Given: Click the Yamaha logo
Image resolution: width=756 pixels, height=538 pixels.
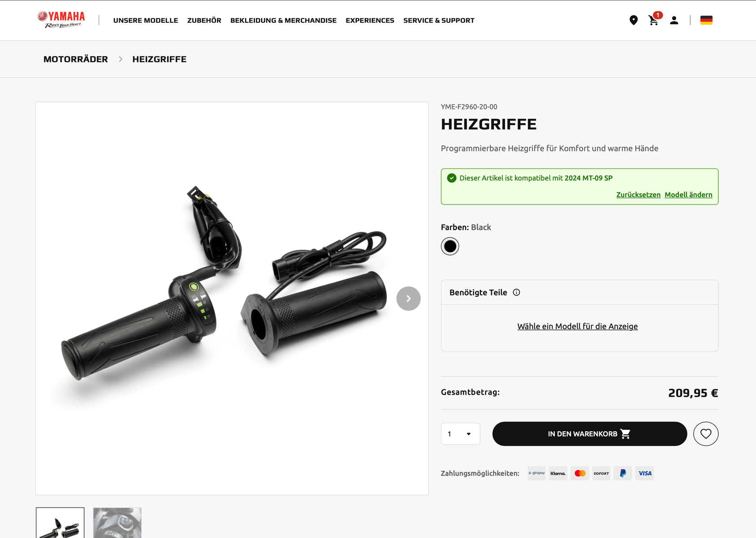Looking at the screenshot, I should click(x=61, y=20).
